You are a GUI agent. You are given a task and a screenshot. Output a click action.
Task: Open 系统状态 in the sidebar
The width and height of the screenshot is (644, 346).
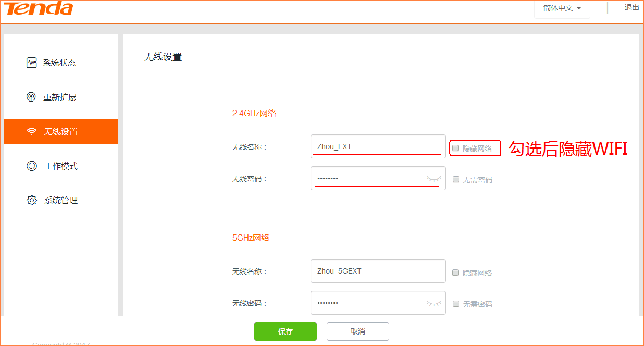pos(59,63)
